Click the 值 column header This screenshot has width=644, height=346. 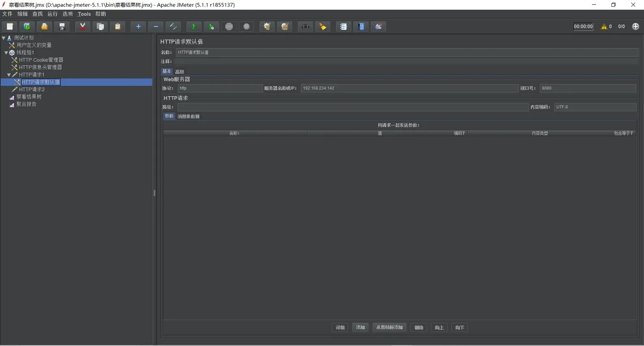pos(380,133)
